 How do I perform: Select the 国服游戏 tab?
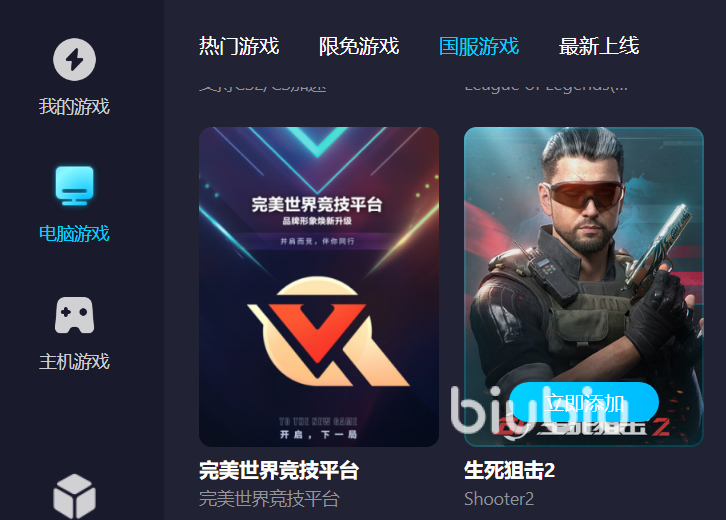pyautogui.click(x=479, y=46)
